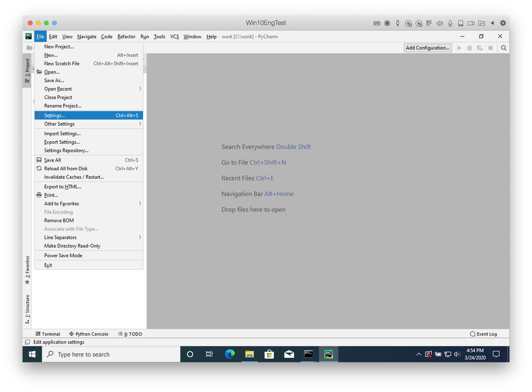This screenshot has height=392, width=532.
Task: Click the Debug bug icon
Action: (x=470, y=48)
